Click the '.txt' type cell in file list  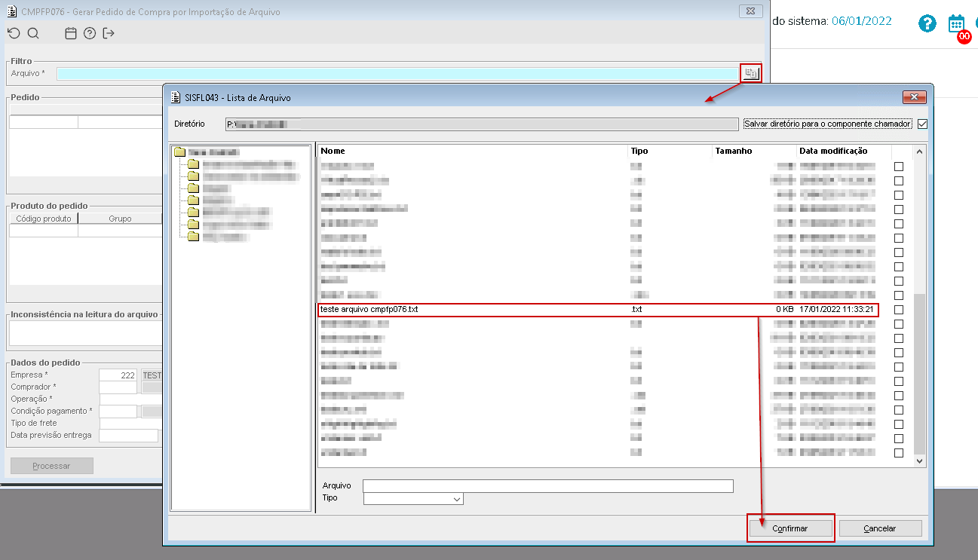(x=636, y=310)
